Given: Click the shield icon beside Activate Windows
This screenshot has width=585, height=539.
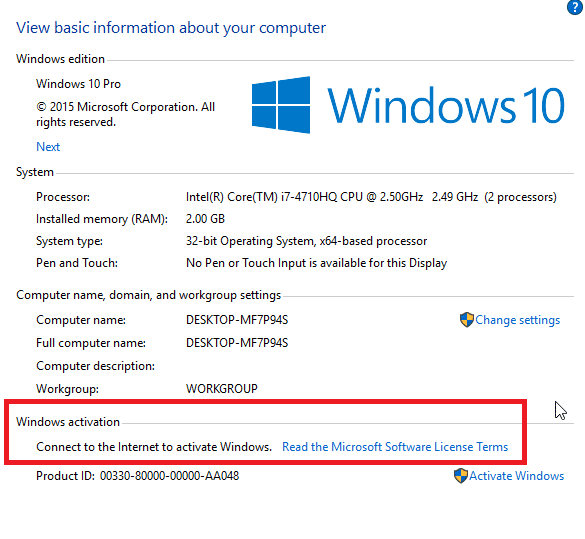Looking at the screenshot, I should click(x=461, y=476).
